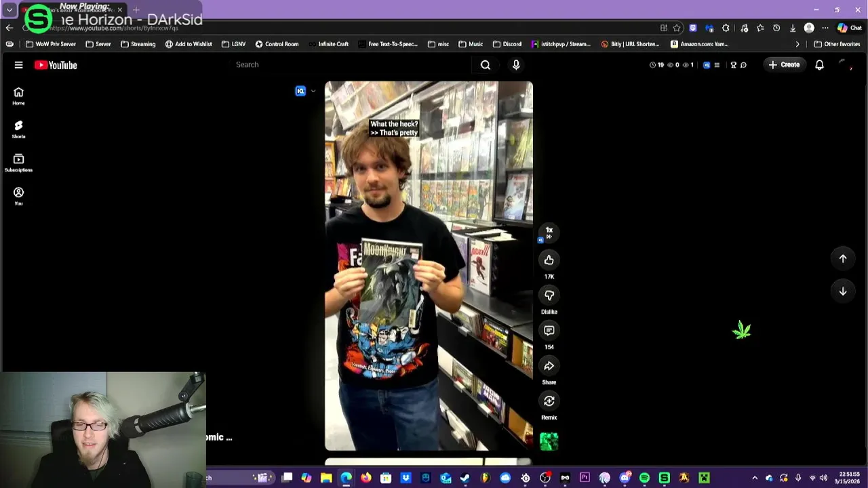This screenshot has width=868, height=488.
Task: Go back with browser back arrow
Action: click(x=9, y=28)
